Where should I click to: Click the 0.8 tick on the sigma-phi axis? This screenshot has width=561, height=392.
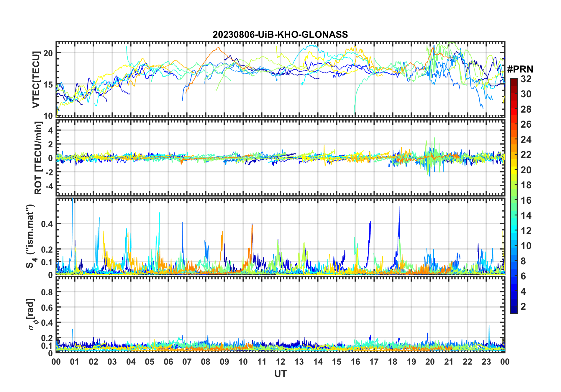coord(47,292)
